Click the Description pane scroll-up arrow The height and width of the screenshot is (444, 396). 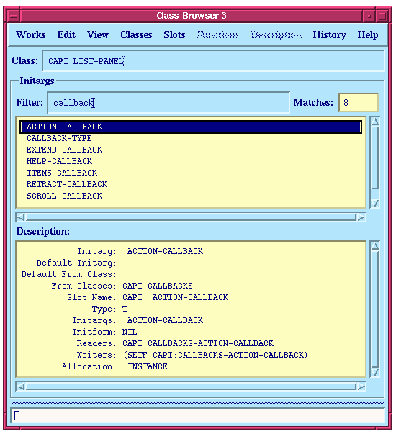[375, 246]
